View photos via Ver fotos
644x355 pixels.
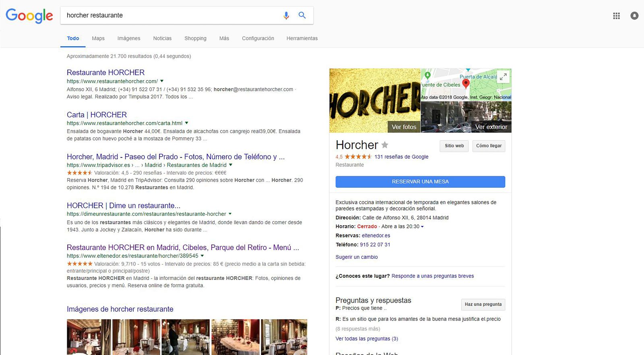(404, 127)
